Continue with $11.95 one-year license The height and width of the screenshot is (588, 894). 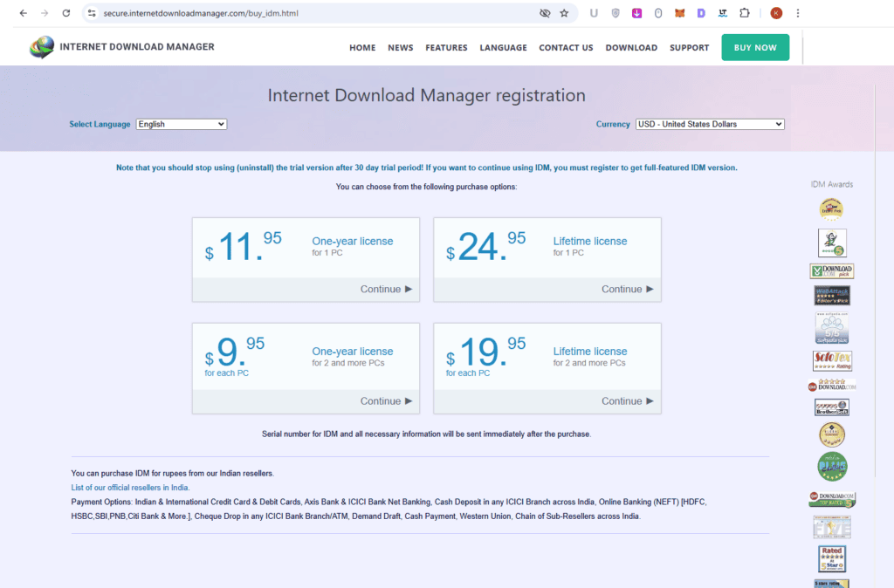[x=386, y=290]
